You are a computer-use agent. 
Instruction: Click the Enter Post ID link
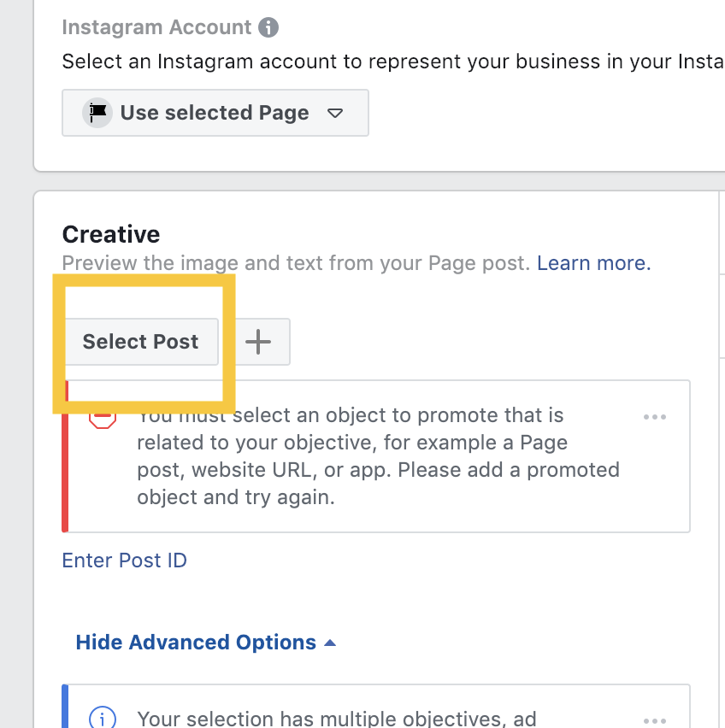[125, 561]
